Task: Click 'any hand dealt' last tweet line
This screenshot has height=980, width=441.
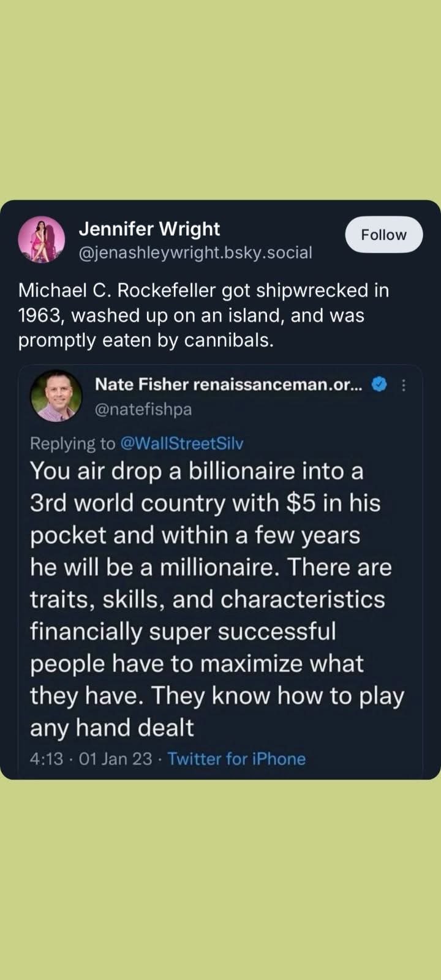Action: click(112, 728)
